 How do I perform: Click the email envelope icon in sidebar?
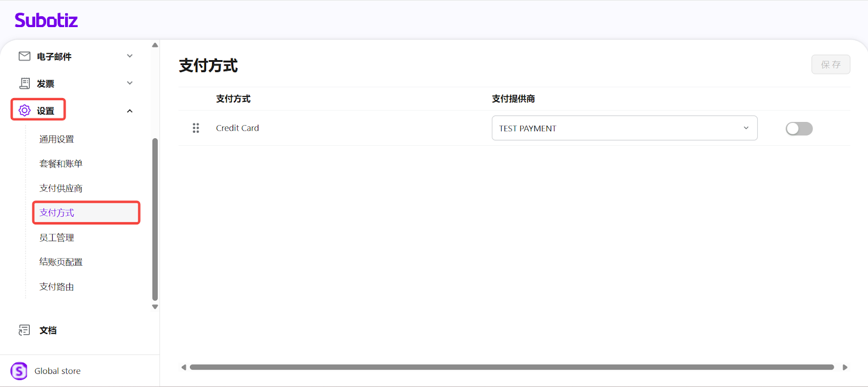(24, 56)
